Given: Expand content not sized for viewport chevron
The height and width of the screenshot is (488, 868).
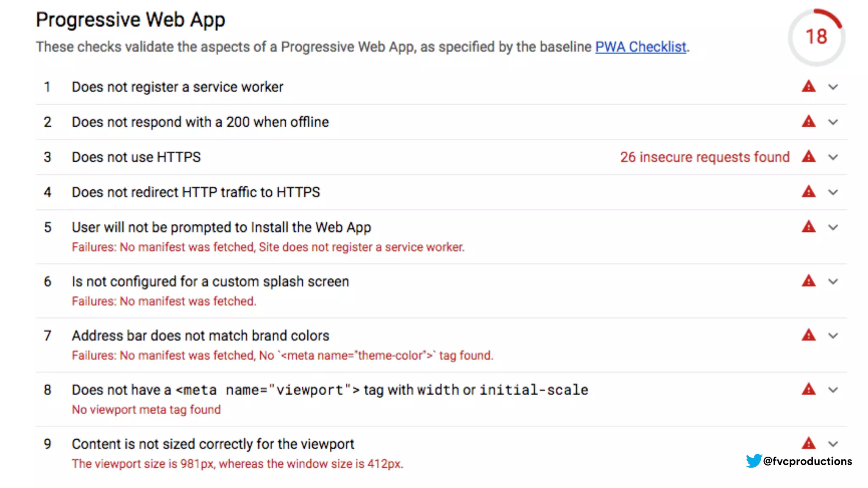Looking at the screenshot, I should click(833, 444).
